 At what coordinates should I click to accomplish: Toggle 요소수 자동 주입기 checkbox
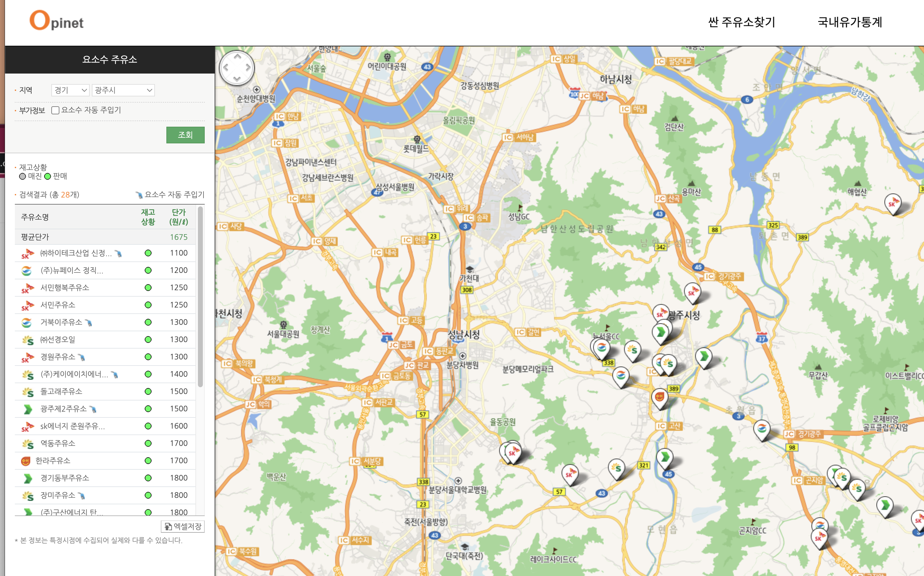pyautogui.click(x=55, y=110)
